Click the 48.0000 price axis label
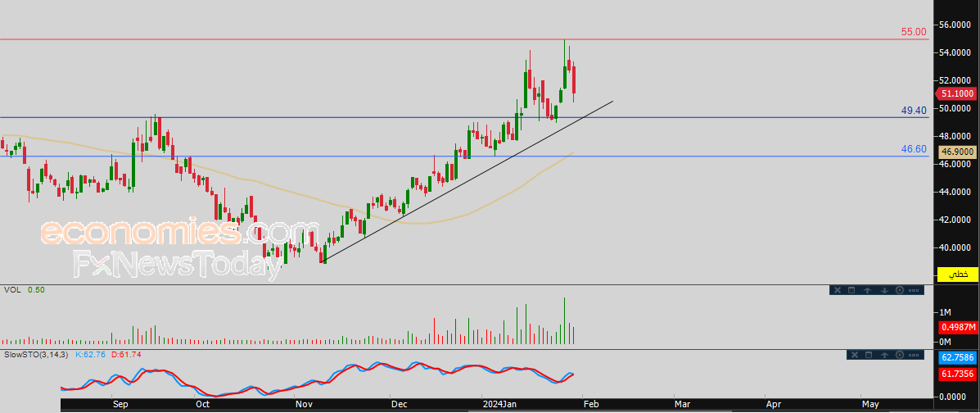The width and height of the screenshot is (980, 413). click(x=956, y=136)
